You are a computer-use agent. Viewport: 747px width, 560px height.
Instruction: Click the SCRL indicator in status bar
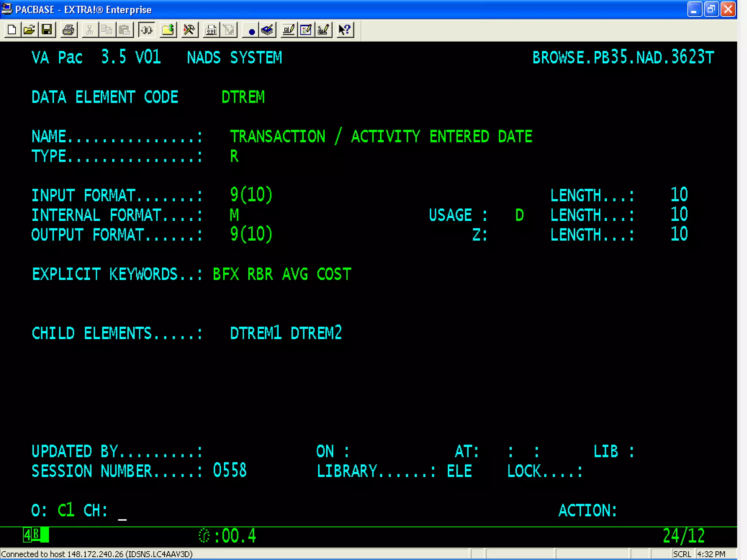(x=682, y=554)
